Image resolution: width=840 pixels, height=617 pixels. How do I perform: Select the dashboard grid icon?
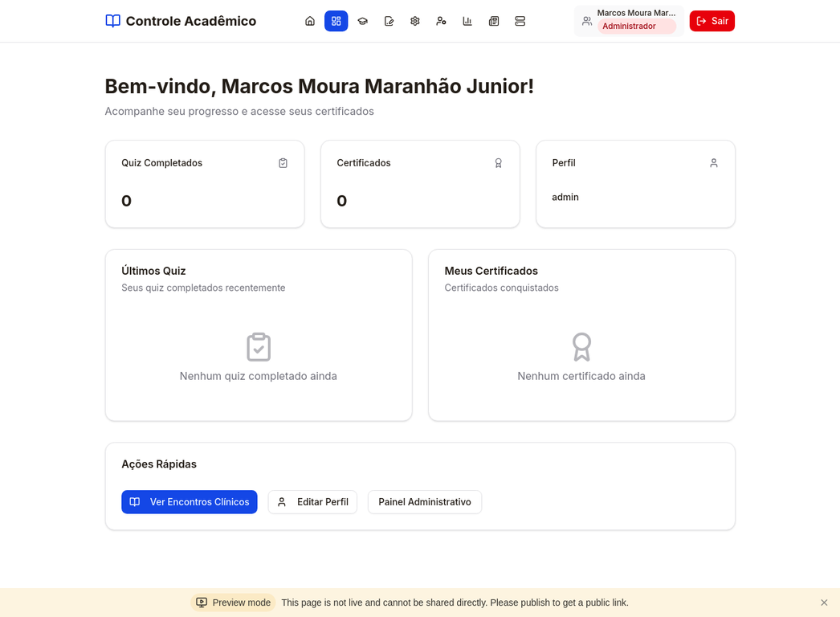click(x=336, y=21)
